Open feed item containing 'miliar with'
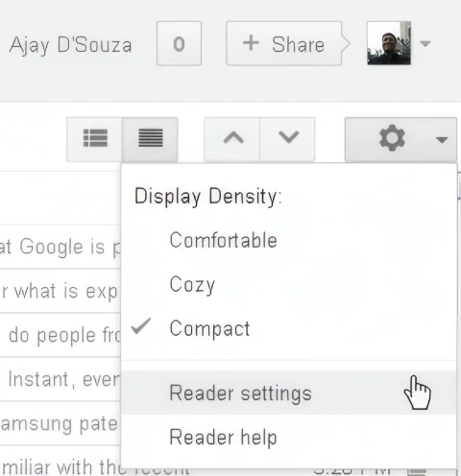The width and height of the screenshot is (461, 476). [x=61, y=462]
